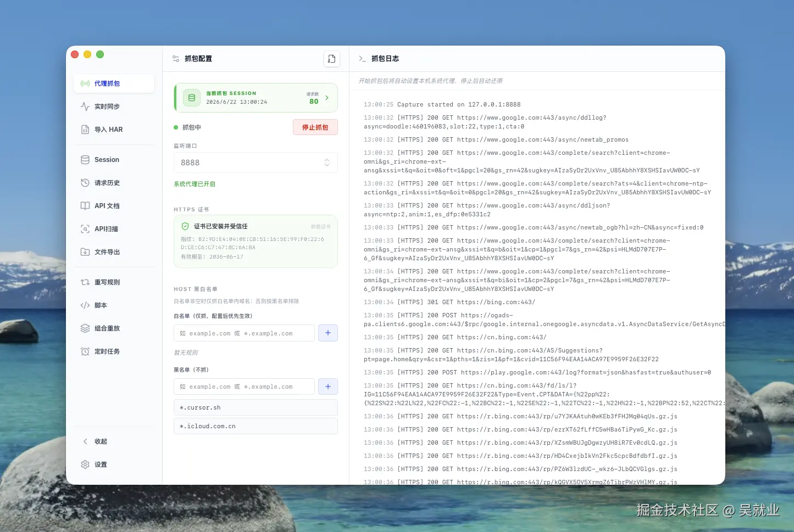The image size is (794, 532).
Task: Select the *.icloud.com.cn blacklist entry
Action: click(x=256, y=426)
